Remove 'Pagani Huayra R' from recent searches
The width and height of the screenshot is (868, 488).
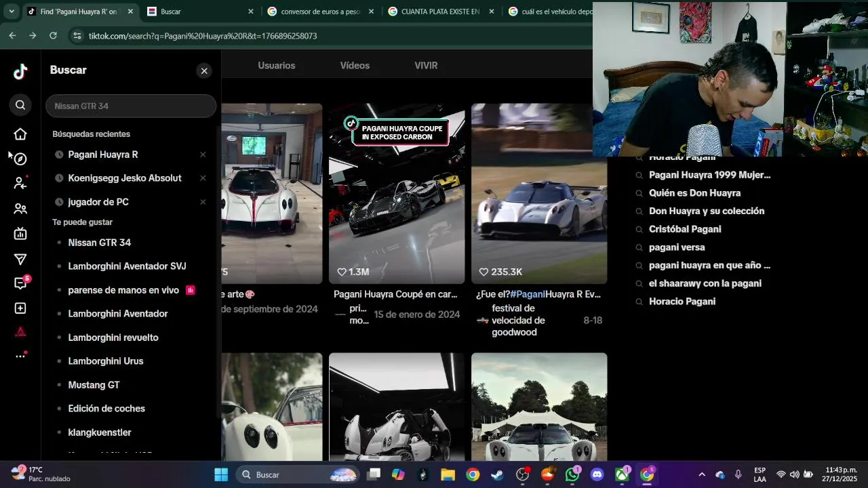pyautogui.click(x=203, y=155)
